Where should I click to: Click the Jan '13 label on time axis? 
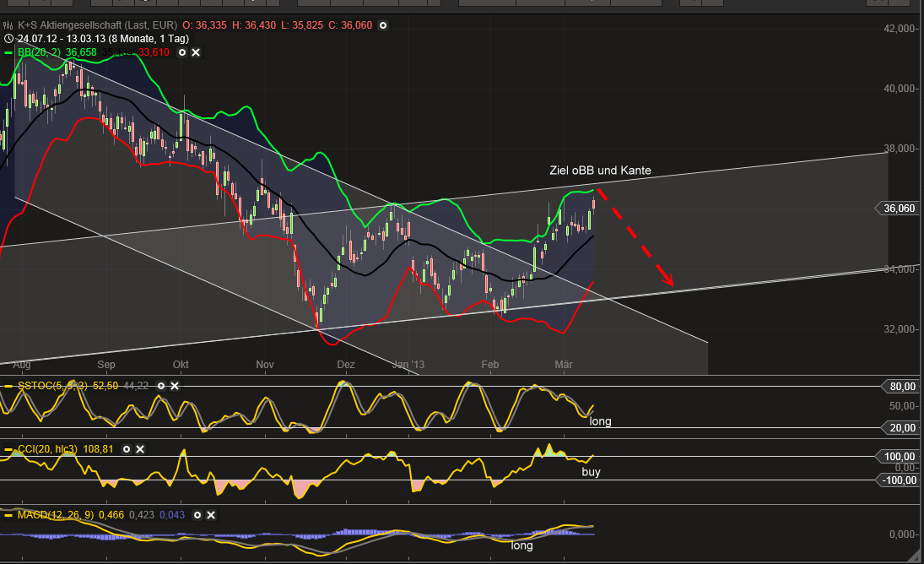408,365
